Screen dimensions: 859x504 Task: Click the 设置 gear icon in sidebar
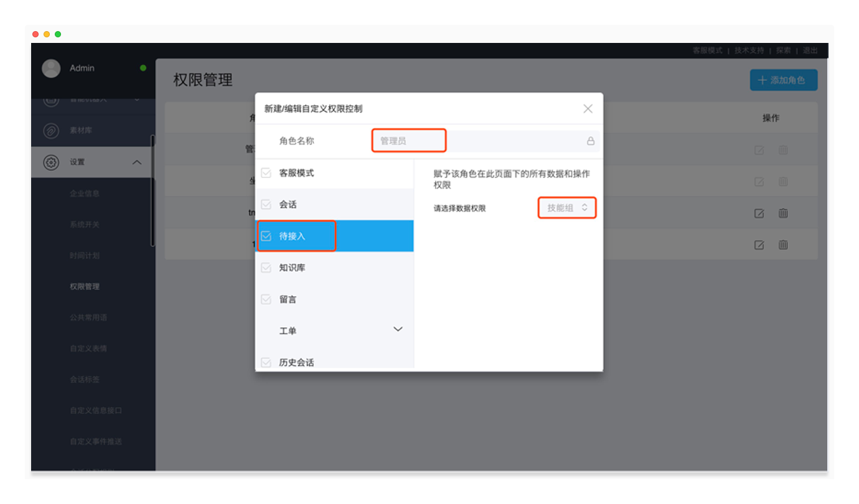(x=50, y=162)
